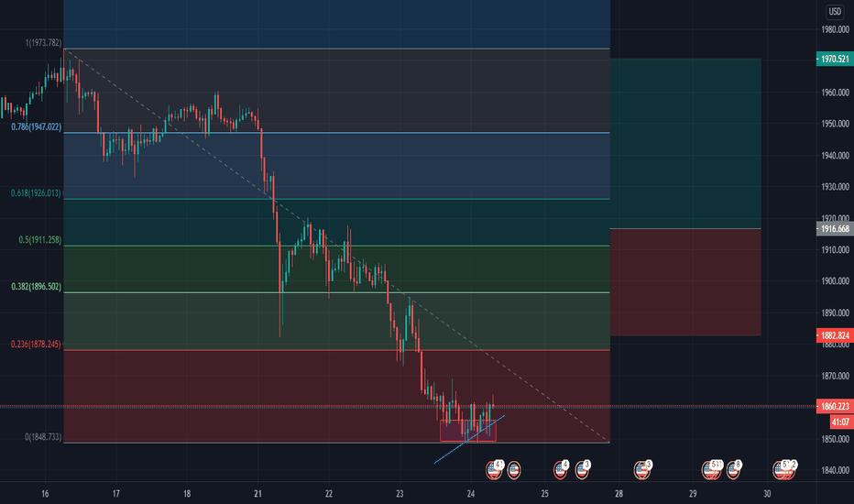Viewport: 854px width, 504px height.
Task: Select the 1970.521 take-profit price label
Action: click(835, 59)
